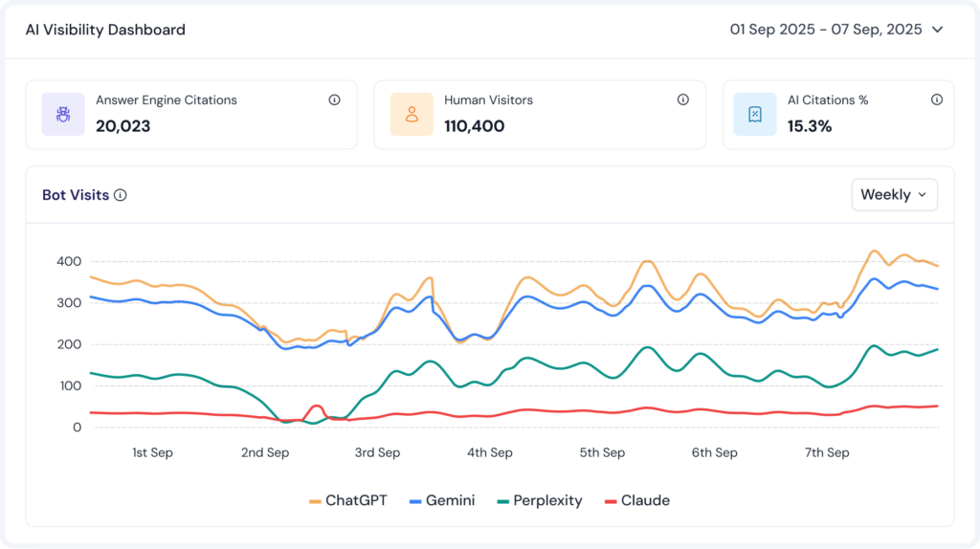Click the Answer Engine Citations bug icon

[63, 115]
